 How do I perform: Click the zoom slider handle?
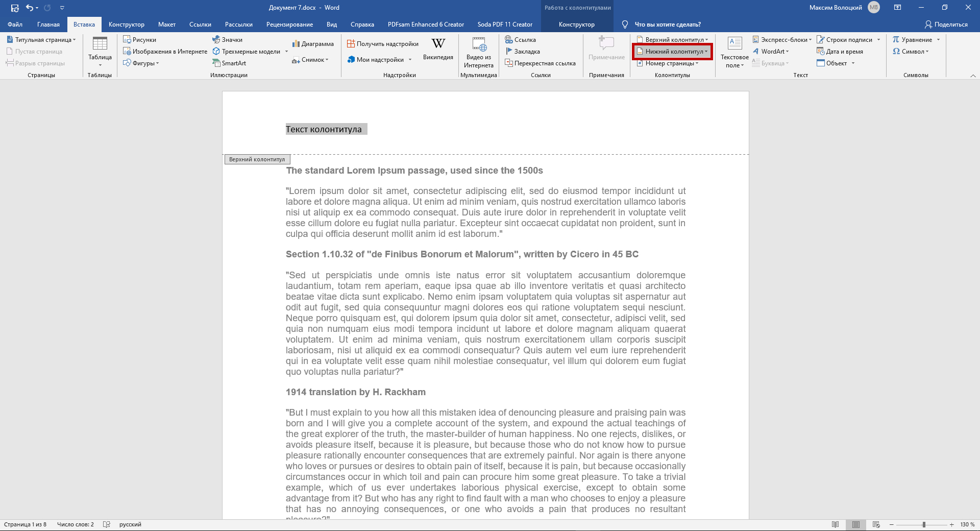click(x=924, y=524)
